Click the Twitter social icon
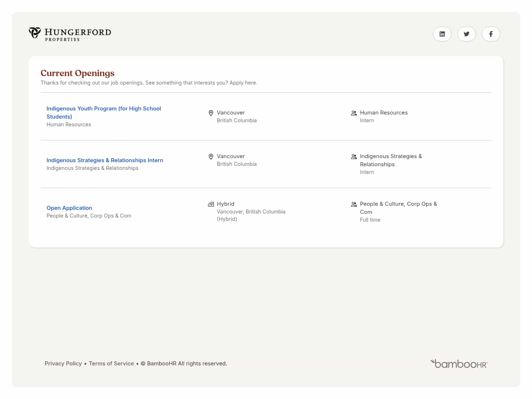This screenshot has width=532, height=399. point(467,34)
